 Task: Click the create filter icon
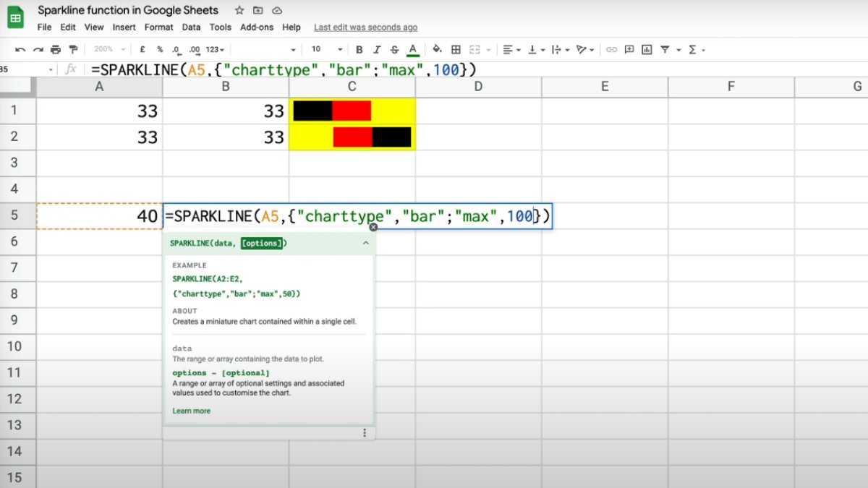coord(665,50)
